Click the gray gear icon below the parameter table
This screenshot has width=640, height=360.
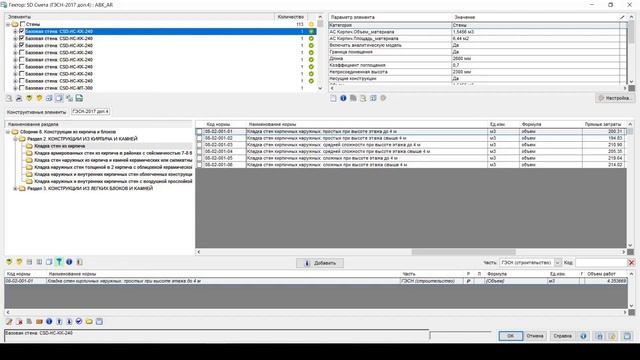point(383,98)
